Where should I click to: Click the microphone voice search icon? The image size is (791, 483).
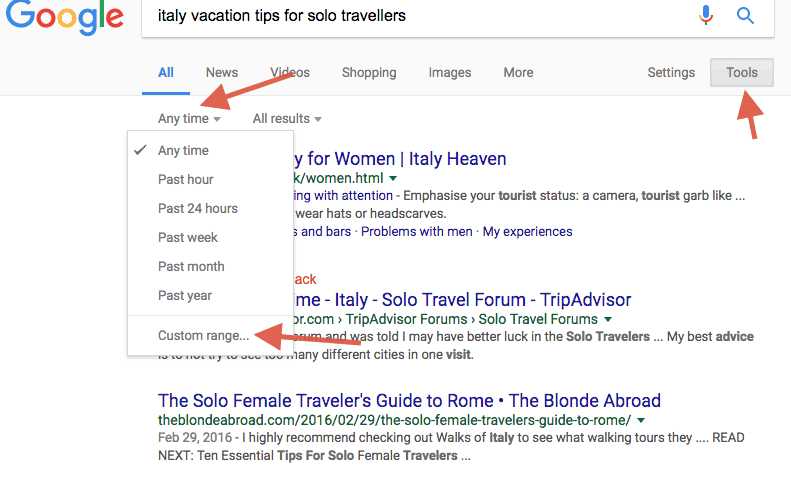(x=707, y=16)
